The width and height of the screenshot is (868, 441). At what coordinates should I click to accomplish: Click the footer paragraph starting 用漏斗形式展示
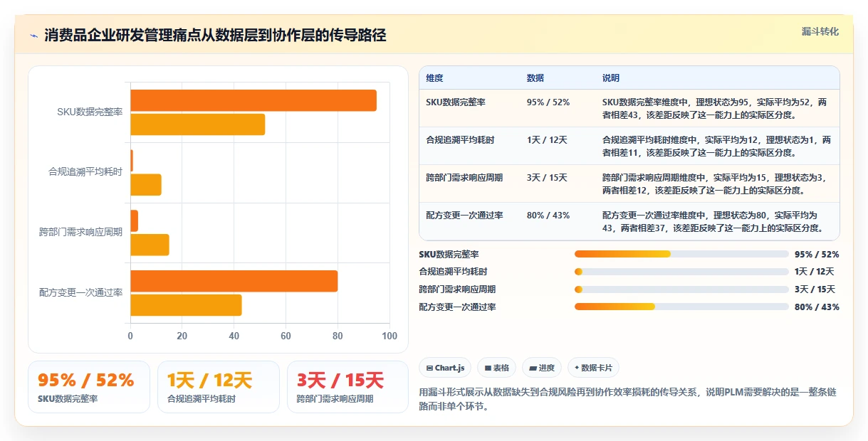coord(628,399)
